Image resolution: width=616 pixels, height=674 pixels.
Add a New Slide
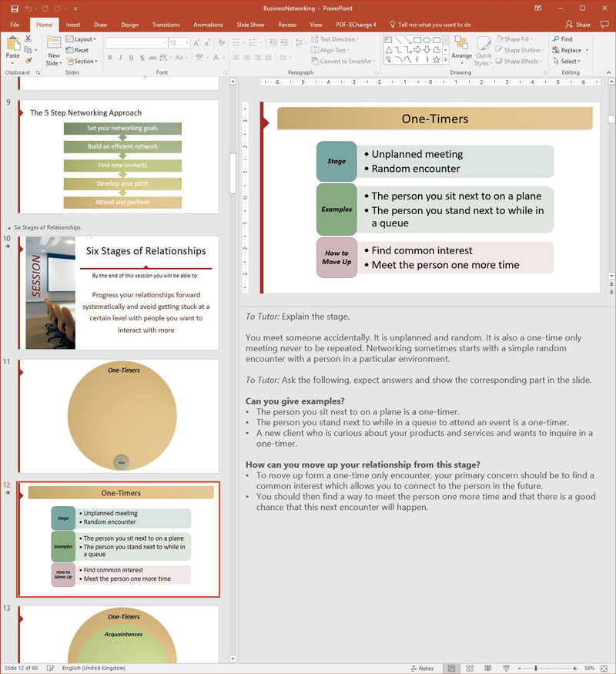tap(54, 51)
